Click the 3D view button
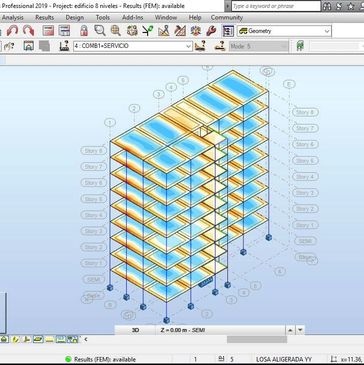Viewport: 364px width, 365px height. click(135, 330)
